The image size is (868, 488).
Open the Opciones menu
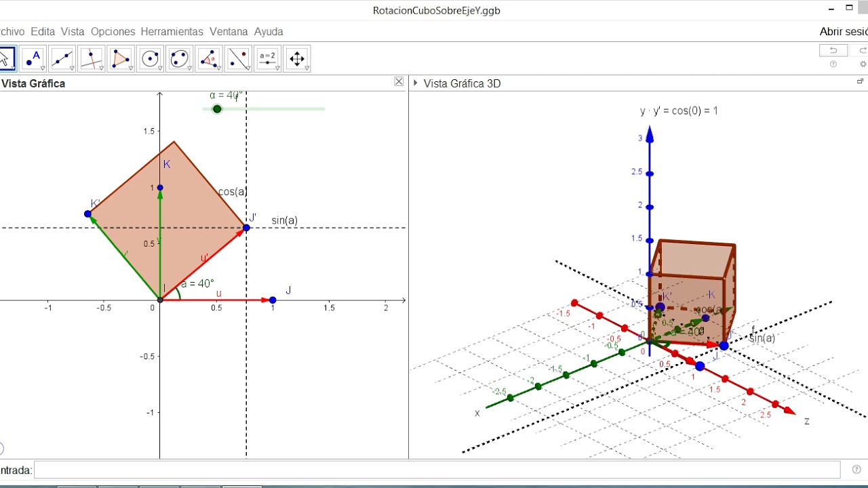coord(113,31)
